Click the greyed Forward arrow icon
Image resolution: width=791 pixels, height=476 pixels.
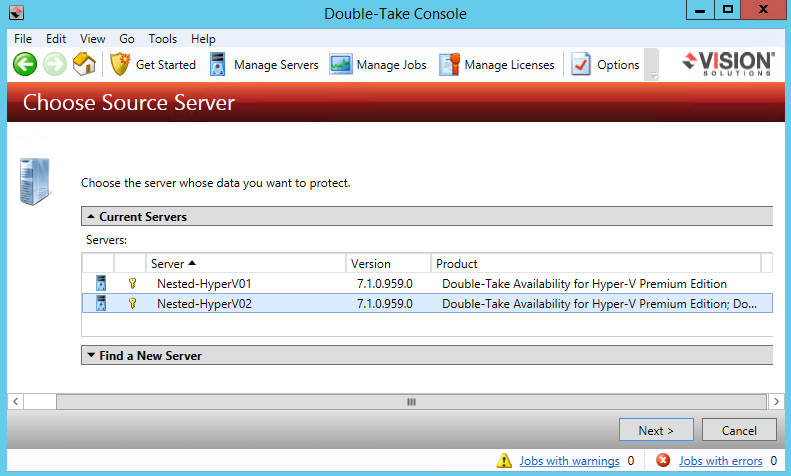pyautogui.click(x=54, y=65)
